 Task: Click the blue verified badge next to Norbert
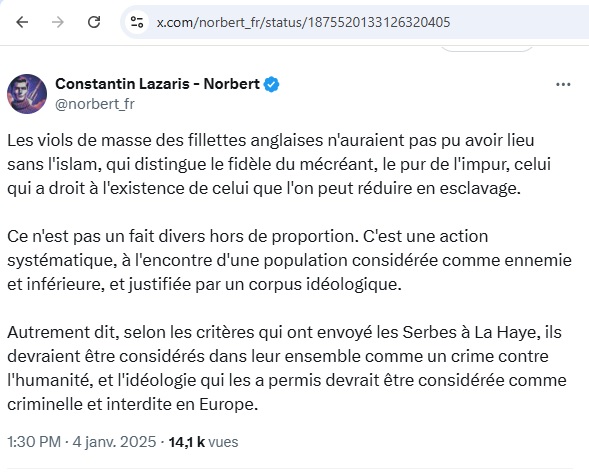click(271, 84)
